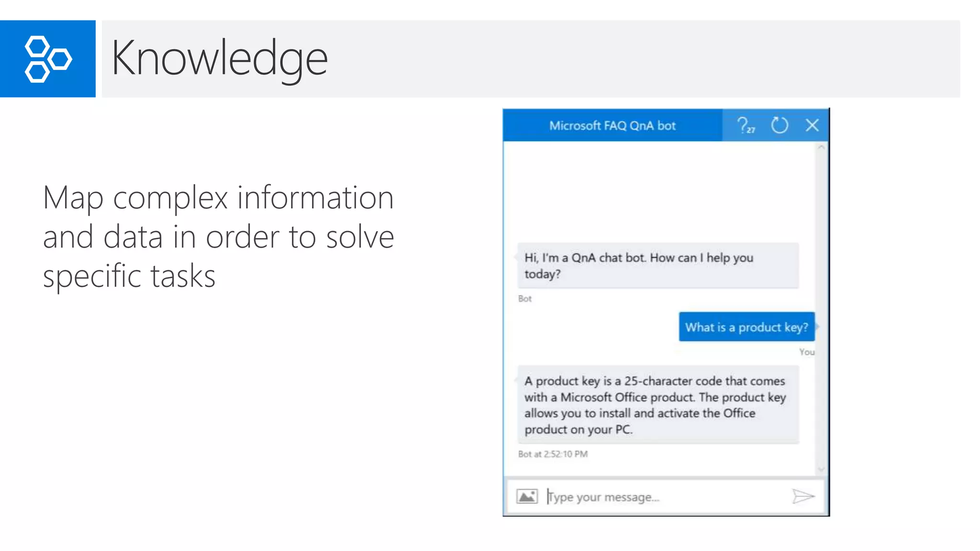
Task: Click the 'Knowledge' slide heading
Action: pyautogui.click(x=220, y=58)
